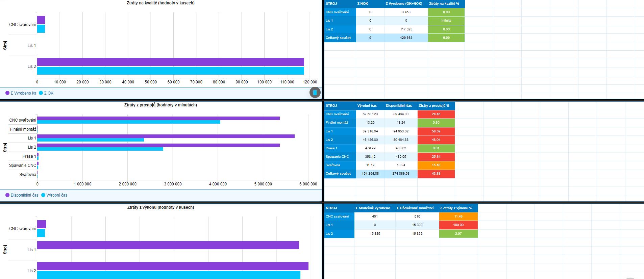This screenshot has width=644, height=279.
Task: Click Spawanie CNC row in downtime table
Action: pyautogui.click(x=340, y=157)
